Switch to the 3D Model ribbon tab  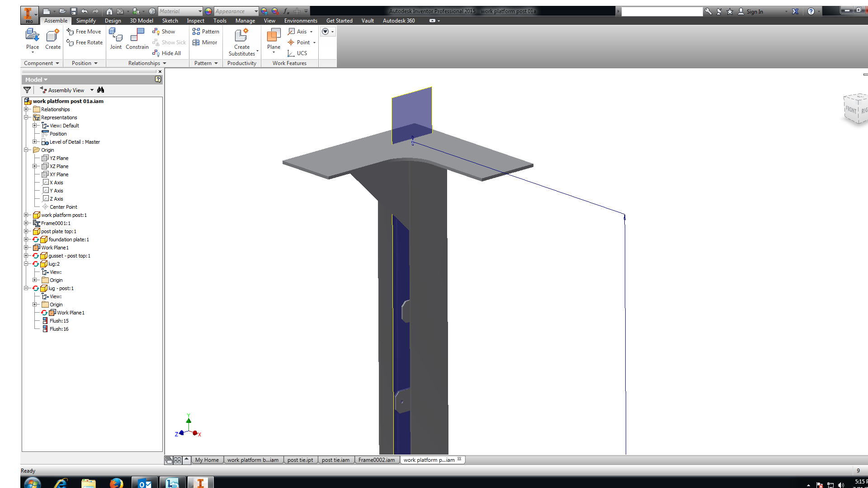(x=142, y=21)
